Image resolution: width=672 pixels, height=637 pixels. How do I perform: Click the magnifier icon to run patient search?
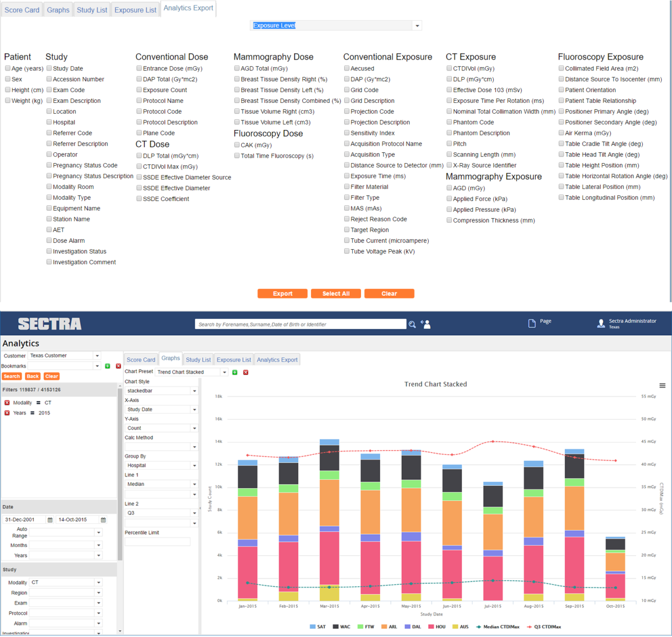pyautogui.click(x=412, y=324)
